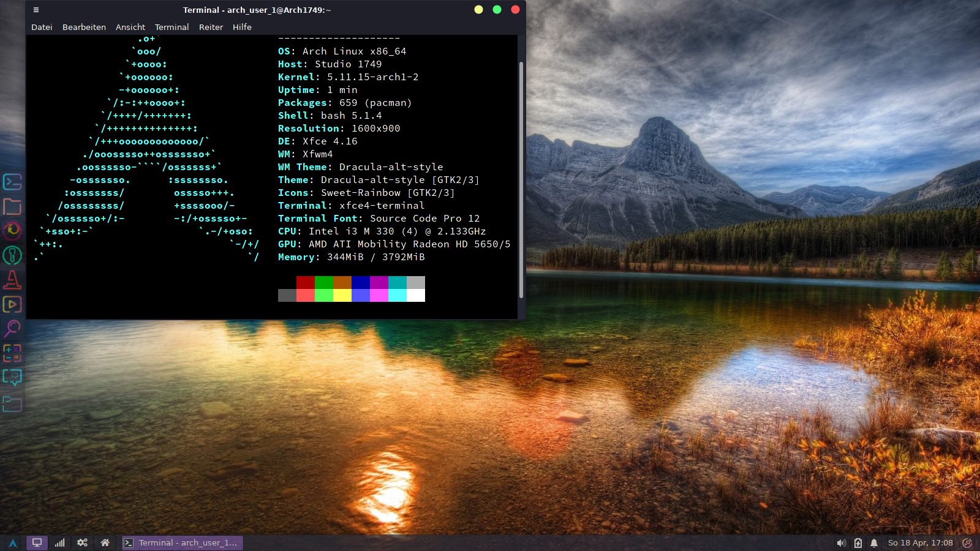Screen dimensions: 980x551
Task: Open the chat message dock icon
Action: coord(12,378)
